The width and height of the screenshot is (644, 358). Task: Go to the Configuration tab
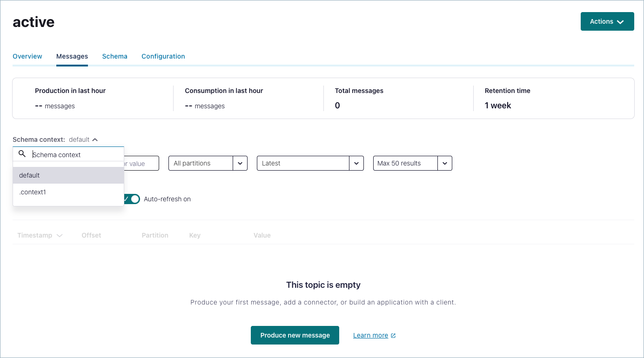pyautogui.click(x=163, y=56)
